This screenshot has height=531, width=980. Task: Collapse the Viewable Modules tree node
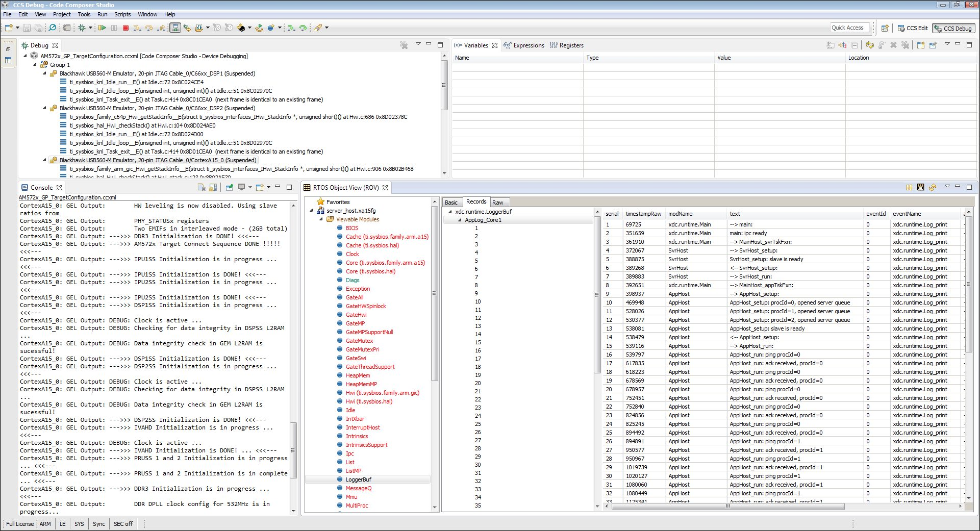click(321, 219)
